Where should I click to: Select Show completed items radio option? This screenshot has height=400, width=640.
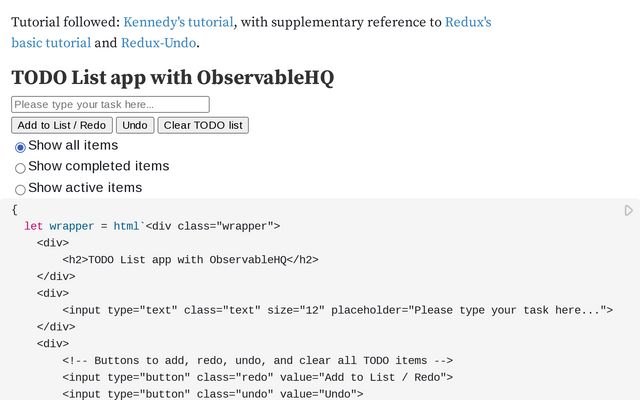(x=20, y=168)
